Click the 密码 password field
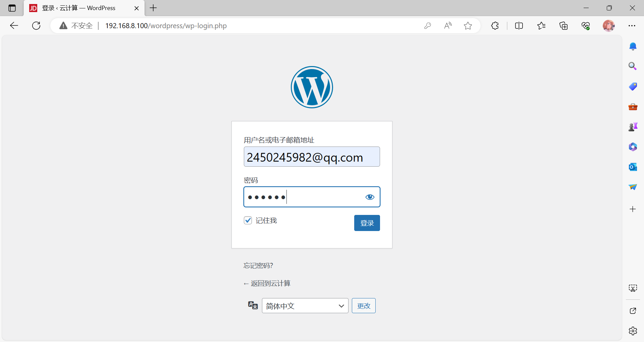 tap(312, 197)
